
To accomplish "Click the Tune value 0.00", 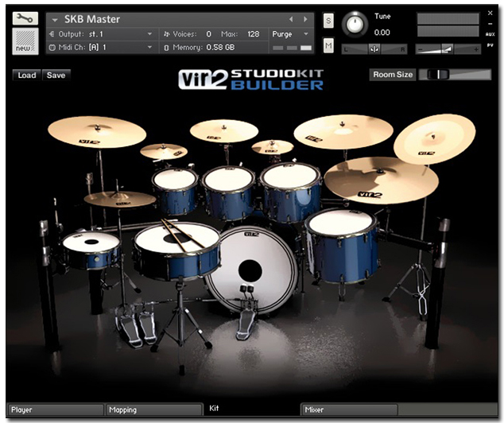I will point(382,33).
